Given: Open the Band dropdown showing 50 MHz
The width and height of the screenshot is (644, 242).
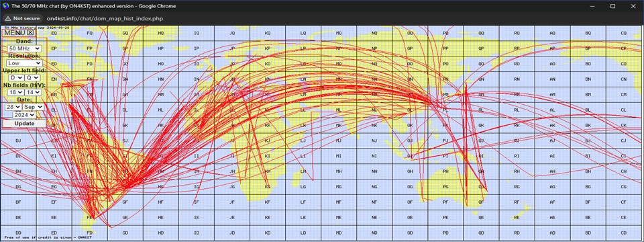Looking at the screenshot, I should tap(24, 48).
